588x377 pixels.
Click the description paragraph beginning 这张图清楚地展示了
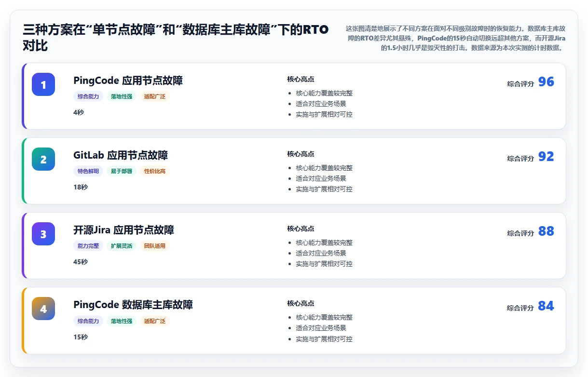454,38
